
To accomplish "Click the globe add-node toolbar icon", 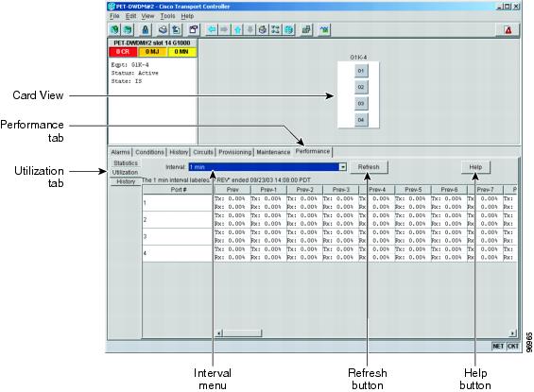I will coord(114,29).
